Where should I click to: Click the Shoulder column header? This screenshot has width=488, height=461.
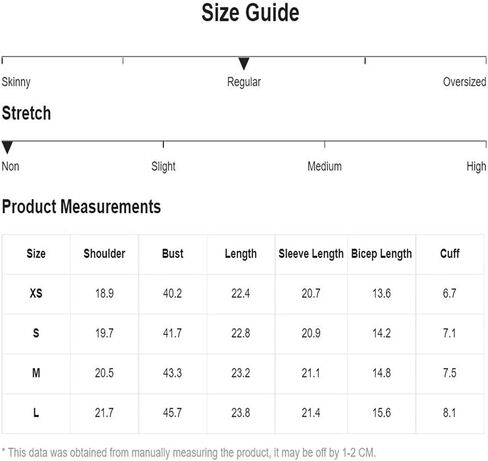104,254
